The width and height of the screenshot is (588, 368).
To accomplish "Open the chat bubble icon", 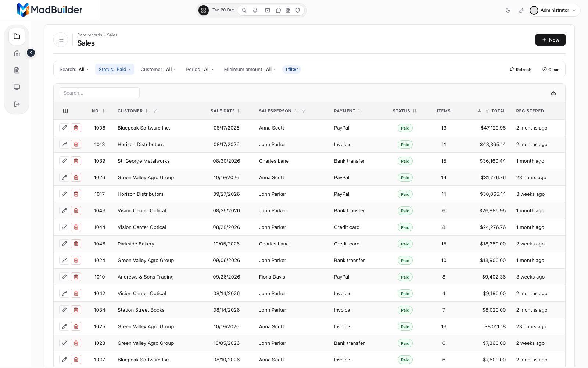I will [x=279, y=10].
